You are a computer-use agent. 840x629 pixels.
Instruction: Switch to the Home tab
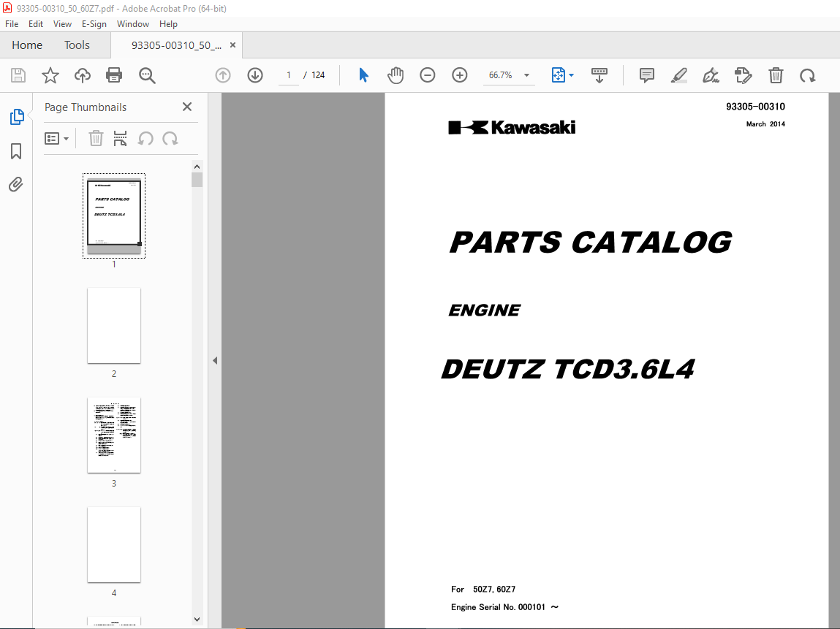27,45
